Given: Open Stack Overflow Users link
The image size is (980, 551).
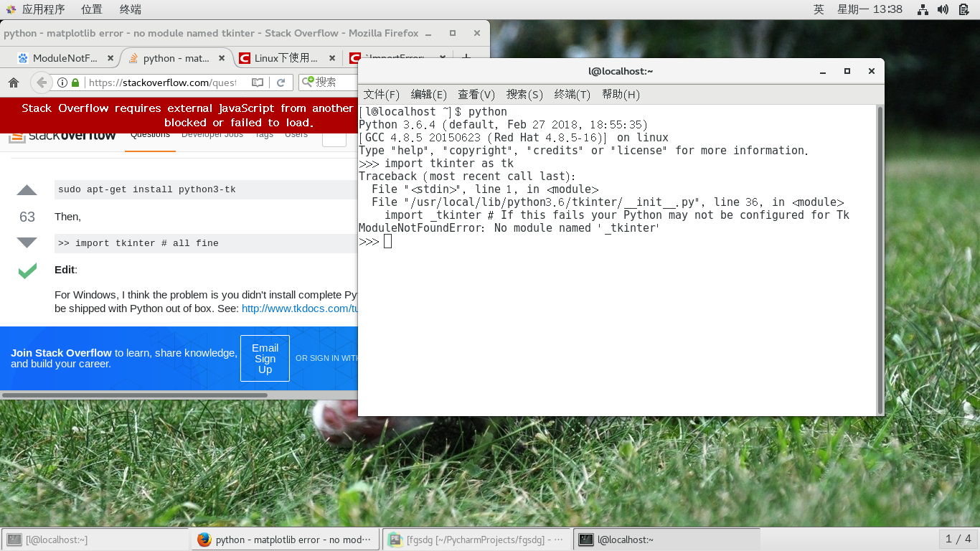Looking at the screenshot, I should [296, 135].
